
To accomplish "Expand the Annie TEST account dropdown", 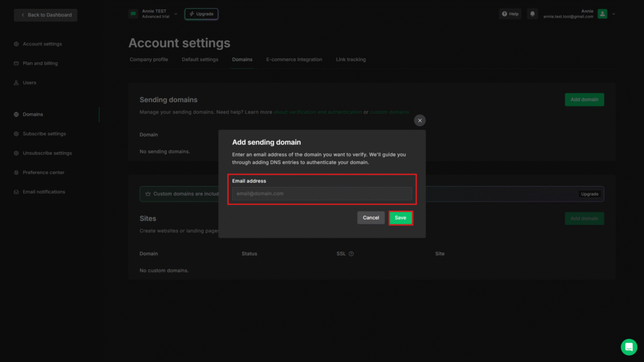I will (175, 14).
